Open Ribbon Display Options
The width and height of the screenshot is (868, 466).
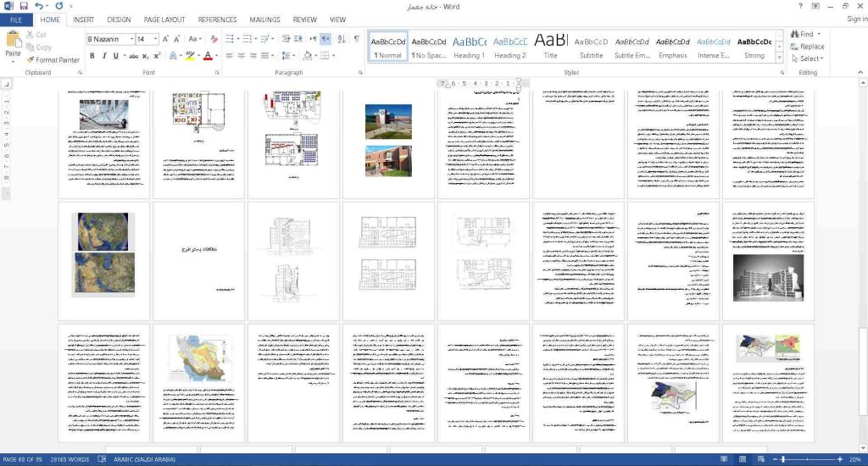[815, 6]
